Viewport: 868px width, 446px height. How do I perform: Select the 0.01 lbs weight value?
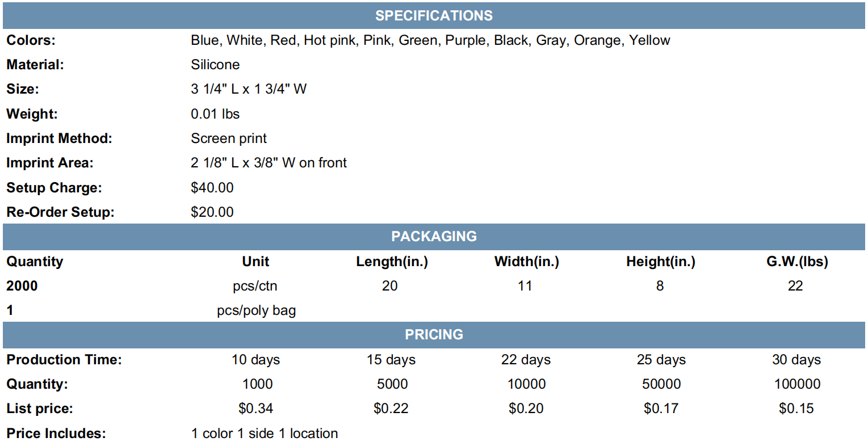point(215,113)
